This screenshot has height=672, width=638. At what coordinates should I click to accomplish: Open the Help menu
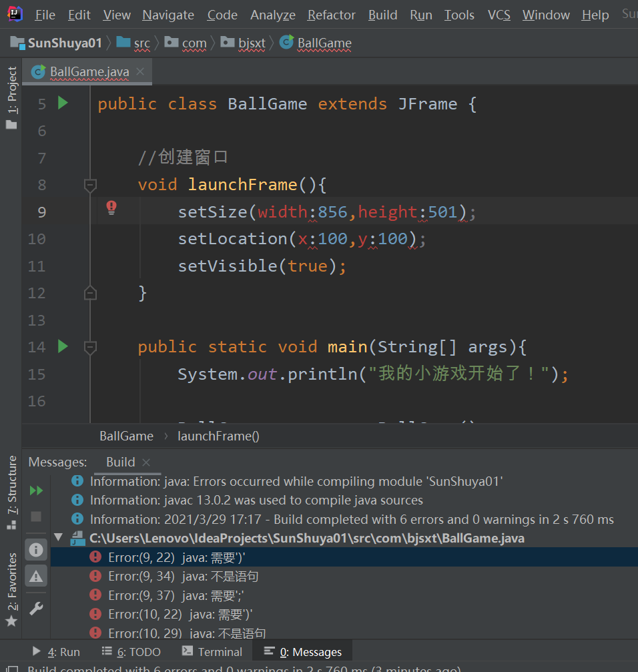595,15
